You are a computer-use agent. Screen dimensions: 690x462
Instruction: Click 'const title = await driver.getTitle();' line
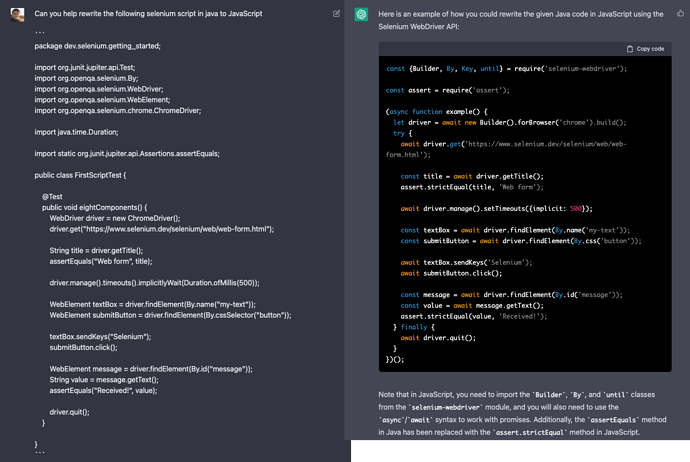pos(472,176)
